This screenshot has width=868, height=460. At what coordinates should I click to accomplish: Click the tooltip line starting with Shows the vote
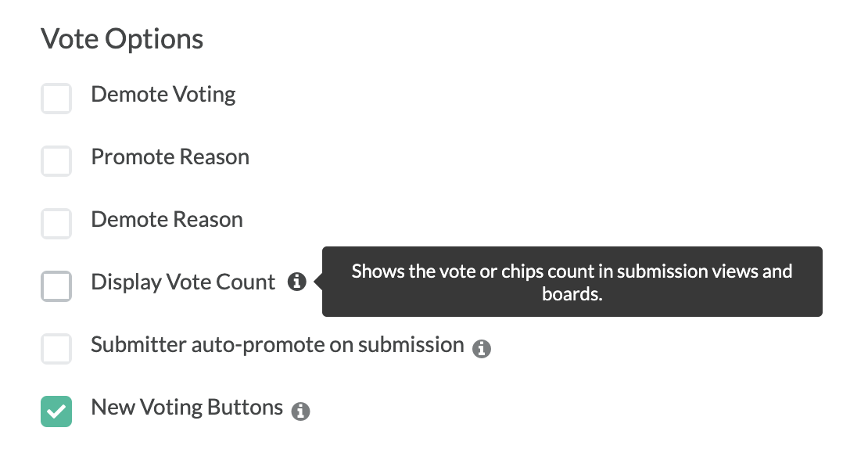(572, 271)
